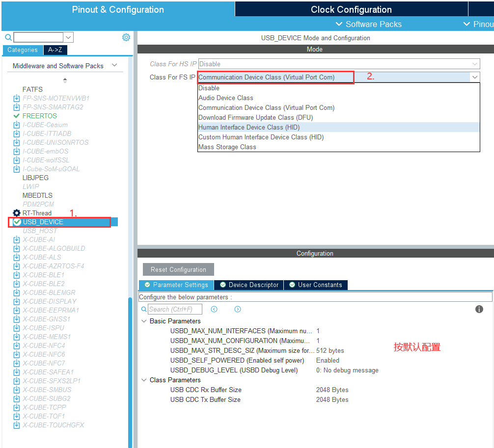This screenshot has width=494, height=448.
Task: Click USB CDC Tx Buffer Size value
Action: click(x=332, y=399)
